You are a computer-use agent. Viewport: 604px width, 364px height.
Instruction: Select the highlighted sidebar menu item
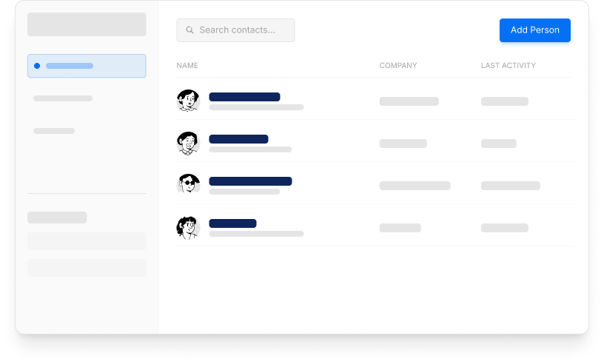(x=87, y=66)
